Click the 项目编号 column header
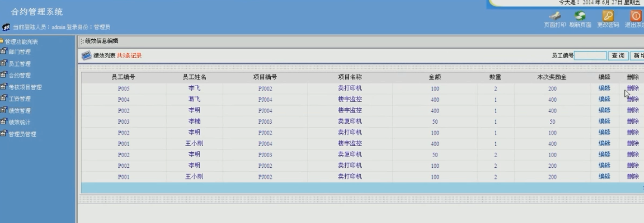The image size is (644, 223). tap(265, 77)
